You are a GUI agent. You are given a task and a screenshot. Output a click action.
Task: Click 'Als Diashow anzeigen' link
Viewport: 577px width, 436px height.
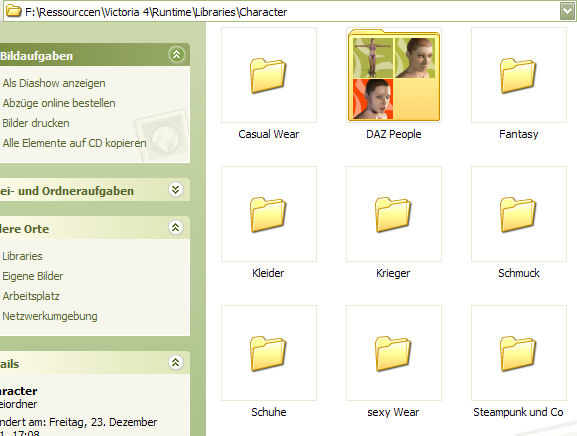point(54,83)
